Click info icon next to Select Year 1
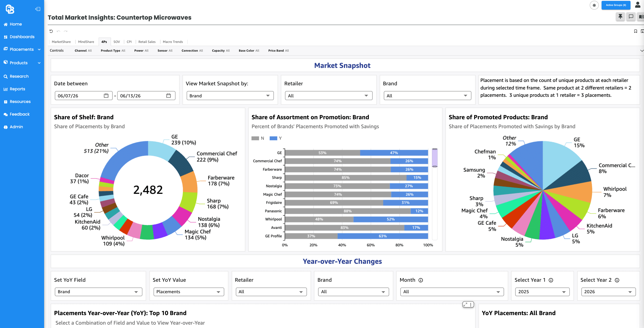This screenshot has width=644, height=328. tap(551, 280)
